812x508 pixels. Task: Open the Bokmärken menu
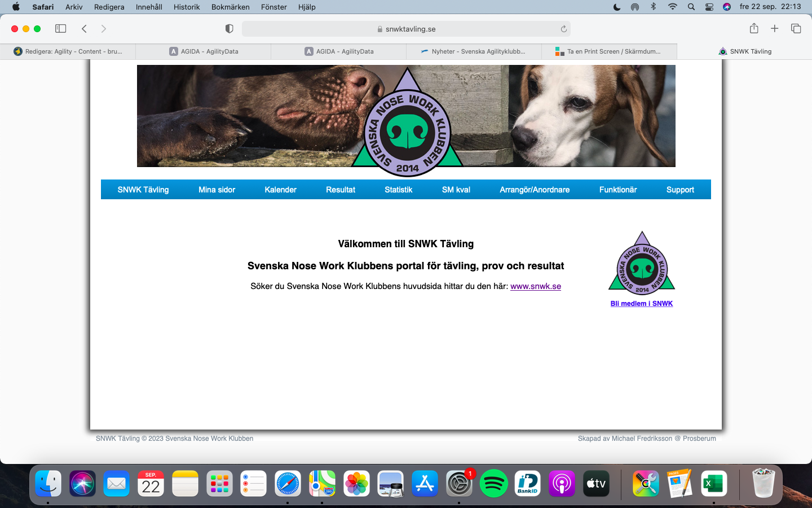tap(230, 7)
